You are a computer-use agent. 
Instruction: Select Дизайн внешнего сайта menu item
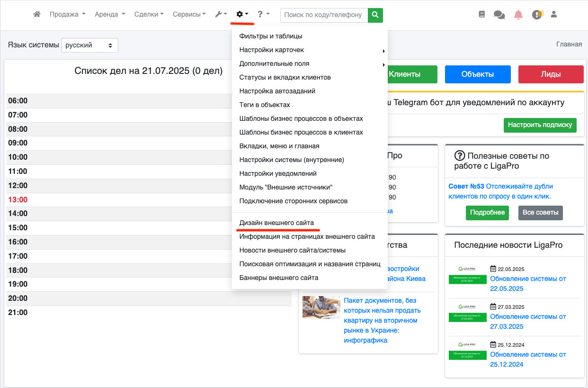coord(276,223)
